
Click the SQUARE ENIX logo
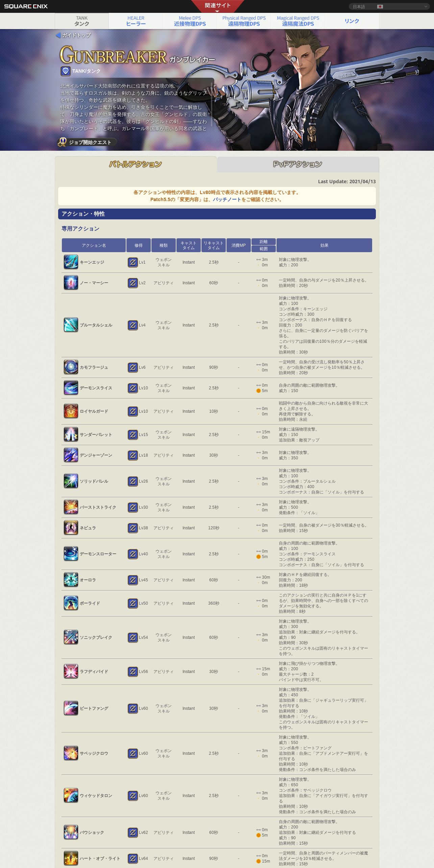(x=26, y=6)
